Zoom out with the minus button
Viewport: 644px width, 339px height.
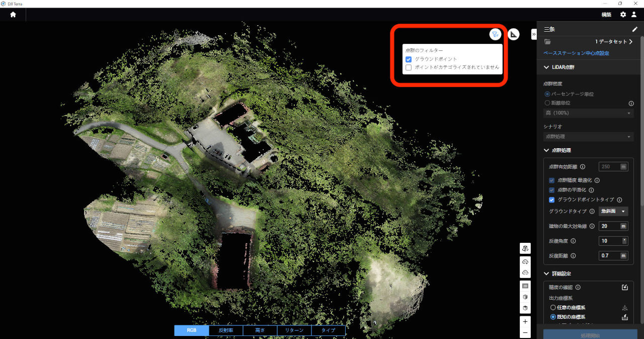525,332
